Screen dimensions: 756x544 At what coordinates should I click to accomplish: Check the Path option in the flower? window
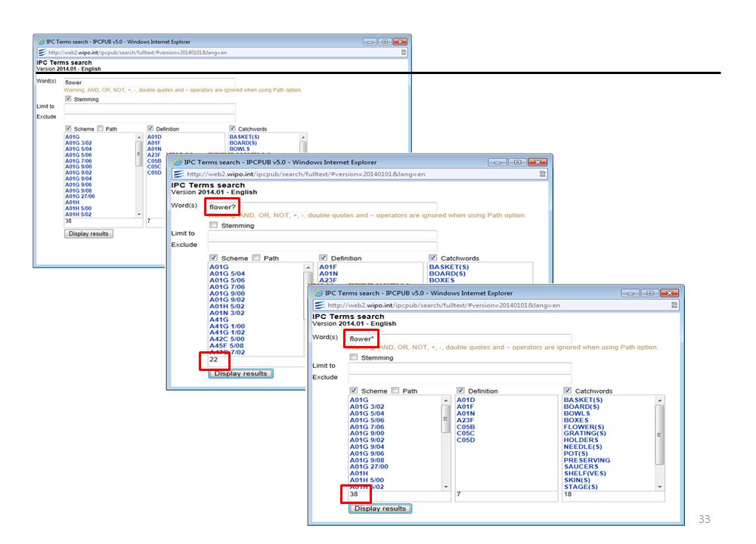click(x=256, y=258)
